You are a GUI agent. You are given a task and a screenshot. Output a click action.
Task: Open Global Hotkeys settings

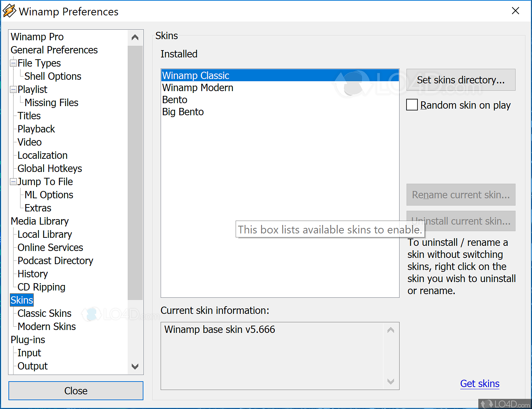pyautogui.click(x=50, y=169)
